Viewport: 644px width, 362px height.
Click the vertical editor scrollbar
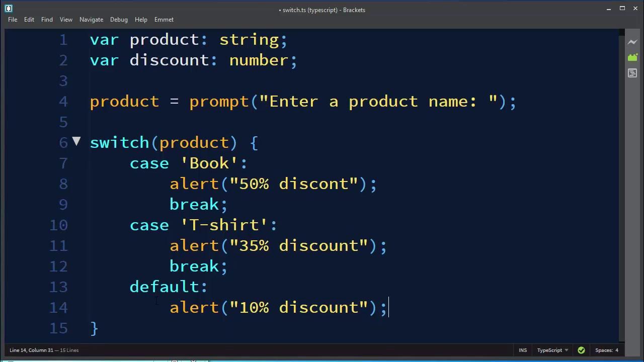[x=621, y=186]
